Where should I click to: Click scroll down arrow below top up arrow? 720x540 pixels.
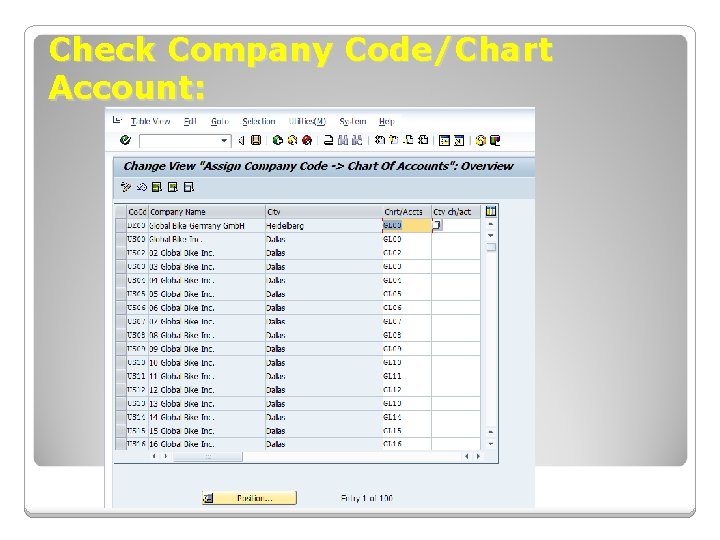[491, 235]
